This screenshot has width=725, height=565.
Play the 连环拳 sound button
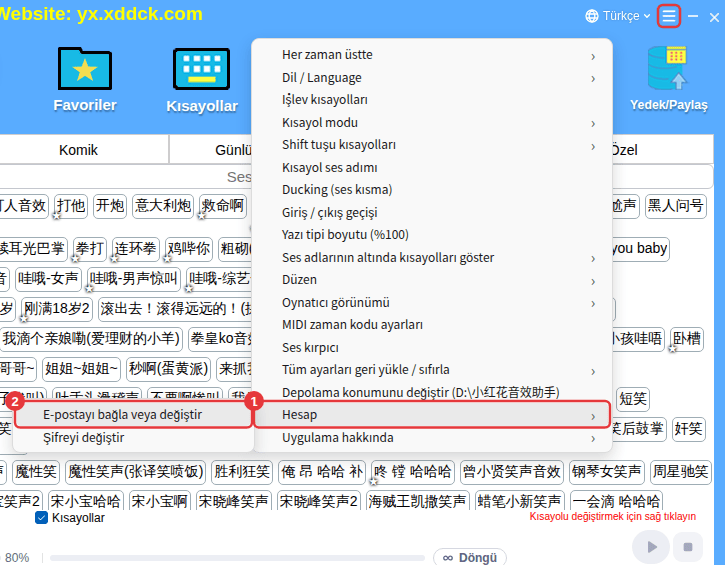tap(135, 249)
